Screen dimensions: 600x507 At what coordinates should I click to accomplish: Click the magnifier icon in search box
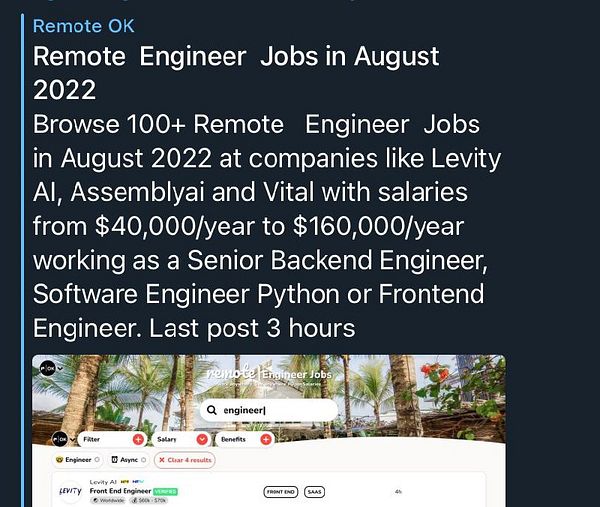(x=211, y=410)
